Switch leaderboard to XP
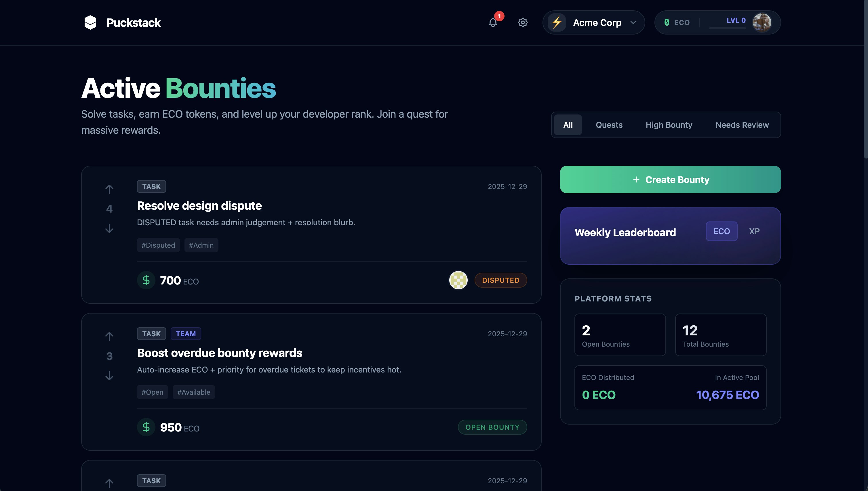The image size is (868, 491). tap(754, 231)
